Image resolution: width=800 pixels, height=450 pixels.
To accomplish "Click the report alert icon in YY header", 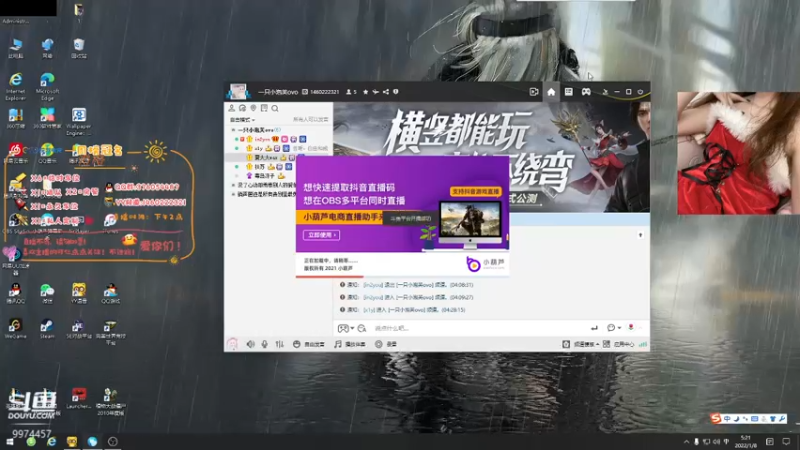I will [x=396, y=92].
